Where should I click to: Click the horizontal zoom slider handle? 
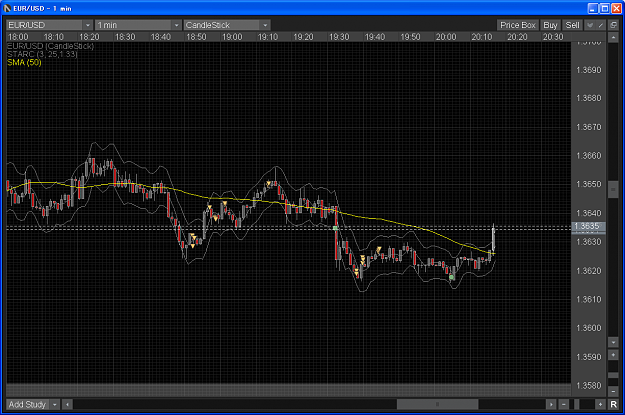point(576,405)
